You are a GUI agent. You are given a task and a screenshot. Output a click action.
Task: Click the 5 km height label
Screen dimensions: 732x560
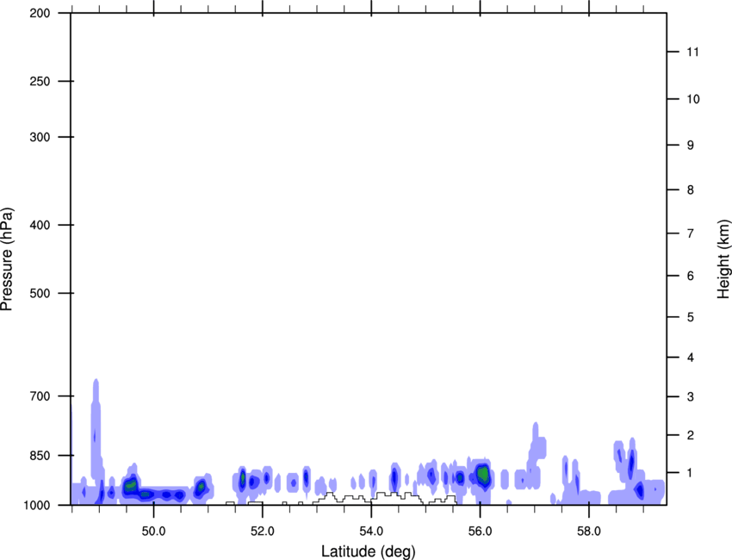click(x=691, y=317)
